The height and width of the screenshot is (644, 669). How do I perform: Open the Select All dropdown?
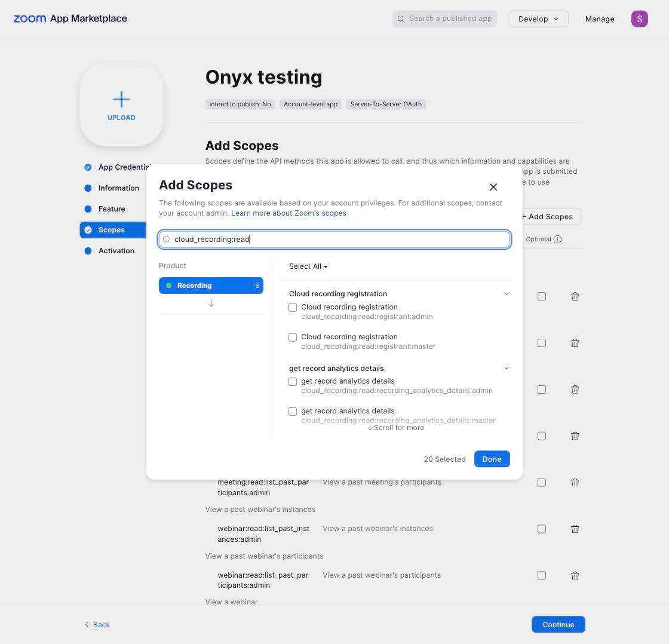point(308,266)
